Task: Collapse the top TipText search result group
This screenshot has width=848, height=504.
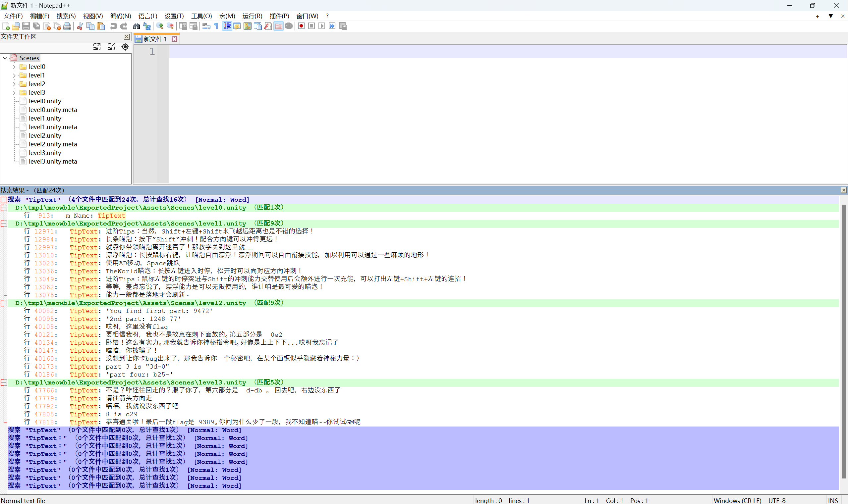Action: [x=4, y=200]
